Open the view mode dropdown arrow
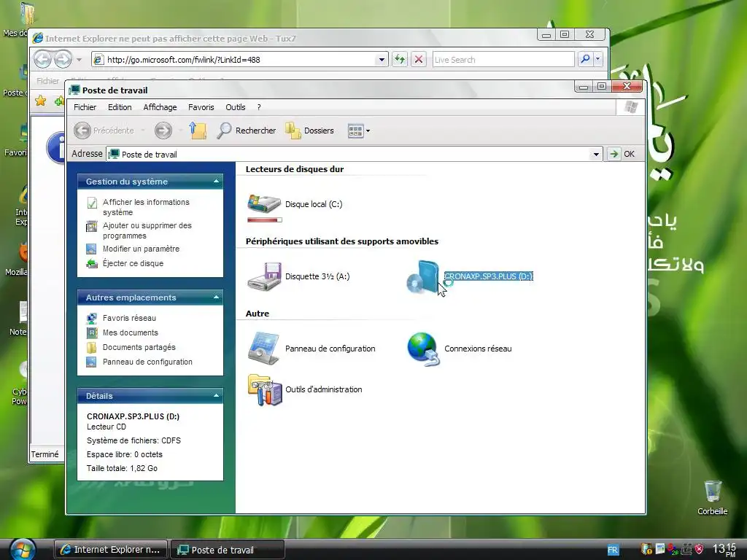The width and height of the screenshot is (747, 560). click(368, 131)
